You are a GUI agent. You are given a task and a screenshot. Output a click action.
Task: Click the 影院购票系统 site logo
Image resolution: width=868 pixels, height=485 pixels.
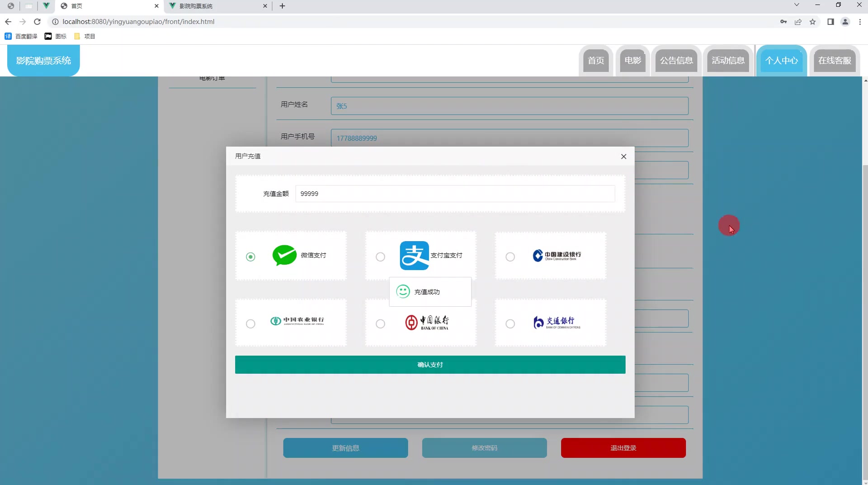43,61
